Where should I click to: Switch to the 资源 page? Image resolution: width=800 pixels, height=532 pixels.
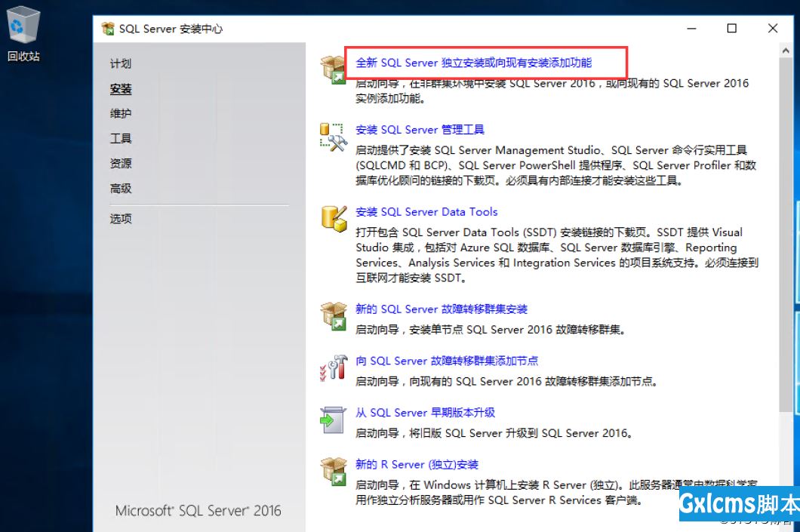(x=121, y=163)
